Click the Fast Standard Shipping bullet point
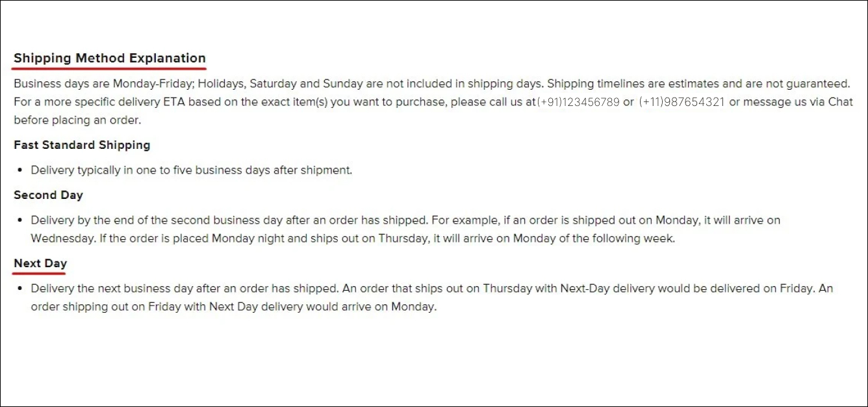Viewport: 868px width, 407px height. tap(21, 170)
